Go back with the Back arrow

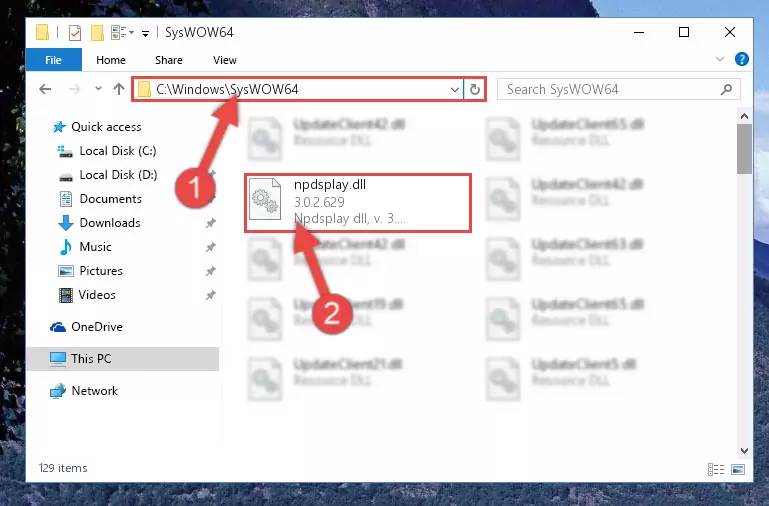click(45, 89)
